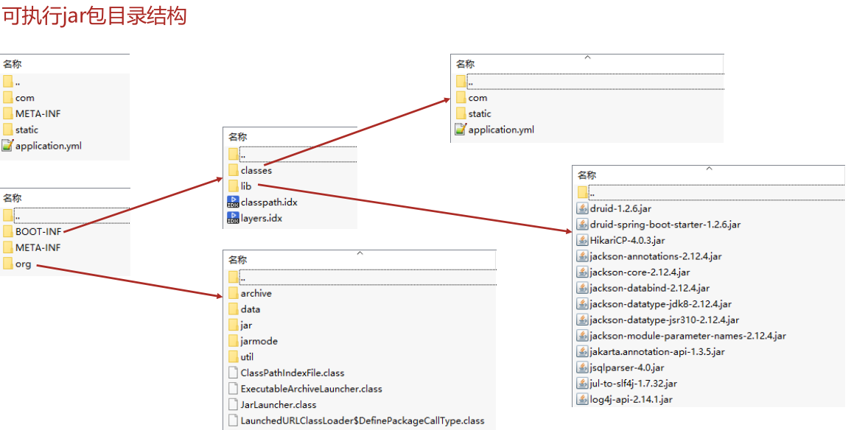Click the sort chevron above the archive folder list
868x430 pixels.
360,253
